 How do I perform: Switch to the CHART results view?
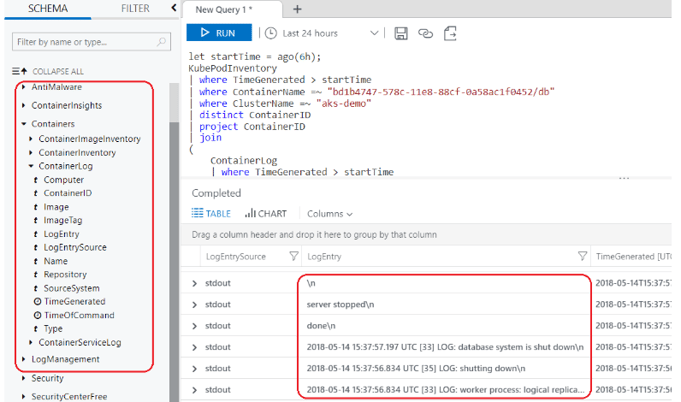(x=265, y=213)
